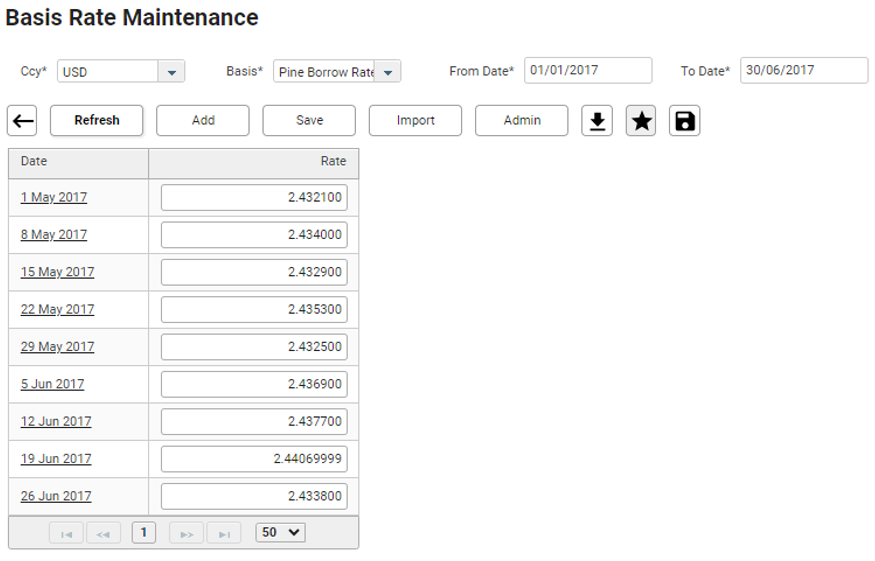Image resolution: width=875 pixels, height=561 pixels.
Task: Click the back arrow icon
Action: click(22, 121)
